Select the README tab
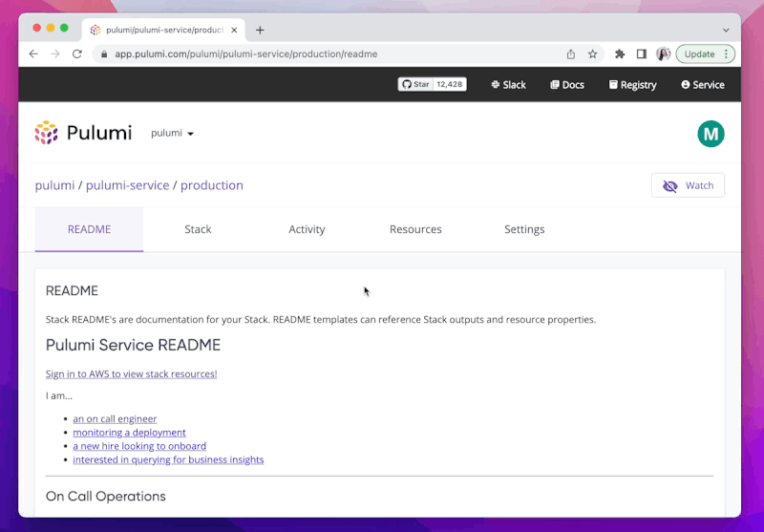 (89, 229)
